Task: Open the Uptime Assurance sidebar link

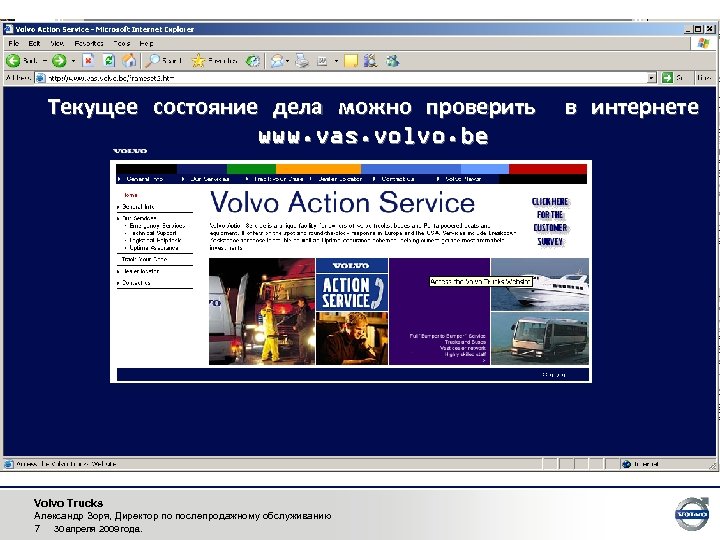Action: coord(154,248)
